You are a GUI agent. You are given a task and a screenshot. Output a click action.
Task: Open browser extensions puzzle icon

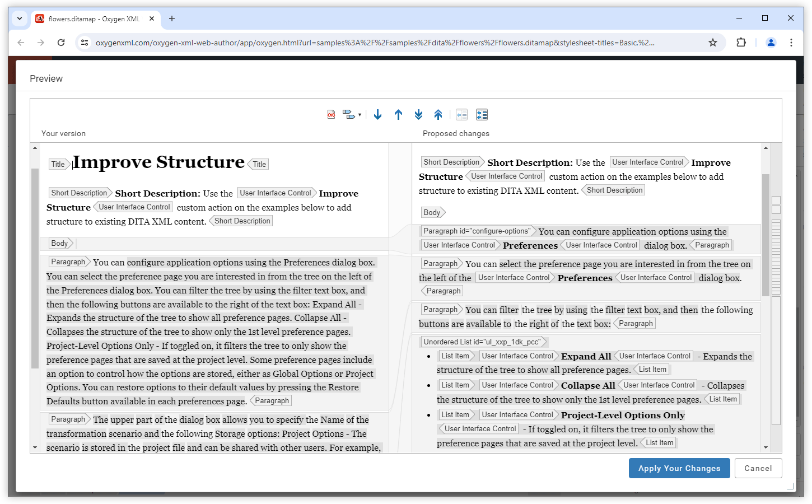click(x=741, y=43)
